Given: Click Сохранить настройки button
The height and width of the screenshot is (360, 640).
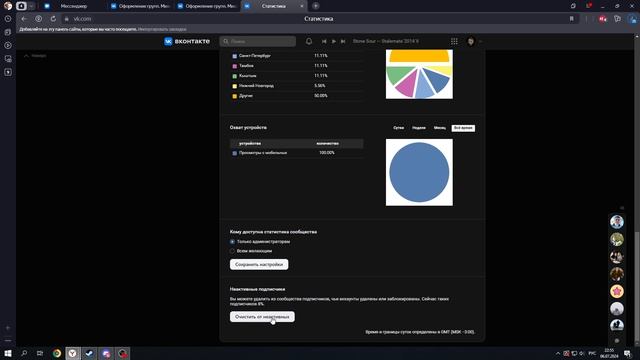Looking at the screenshot, I should [259, 264].
